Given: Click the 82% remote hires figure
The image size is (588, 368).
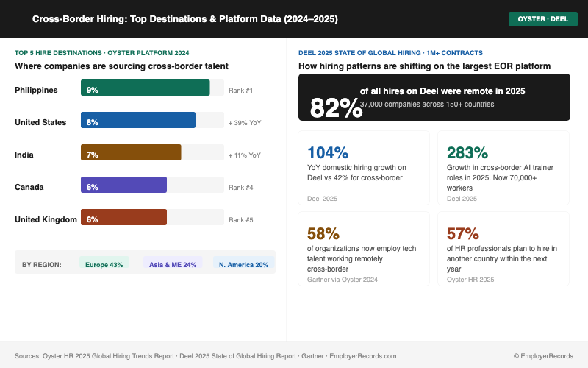Looking at the screenshot, I should coord(336,107).
